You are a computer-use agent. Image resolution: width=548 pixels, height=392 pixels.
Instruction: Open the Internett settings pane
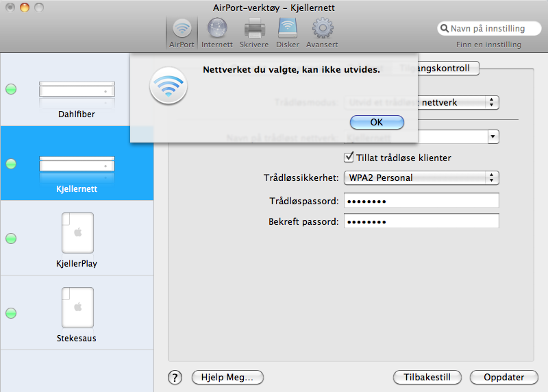[x=217, y=34]
